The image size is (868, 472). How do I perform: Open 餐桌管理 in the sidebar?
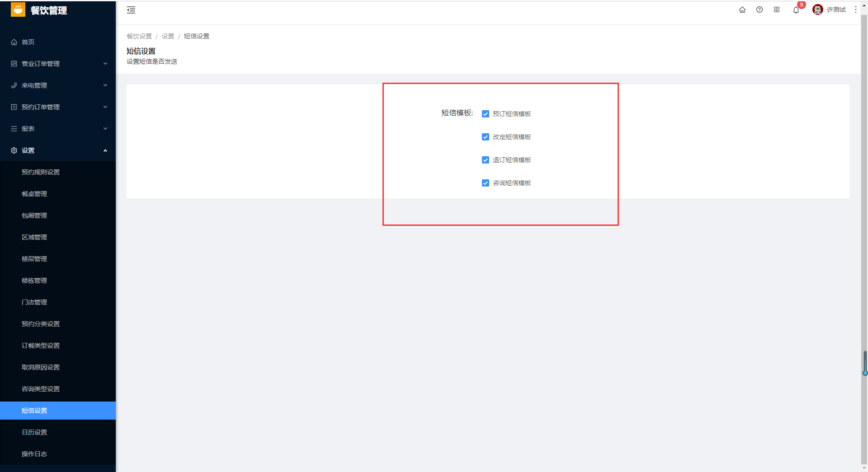[58, 194]
